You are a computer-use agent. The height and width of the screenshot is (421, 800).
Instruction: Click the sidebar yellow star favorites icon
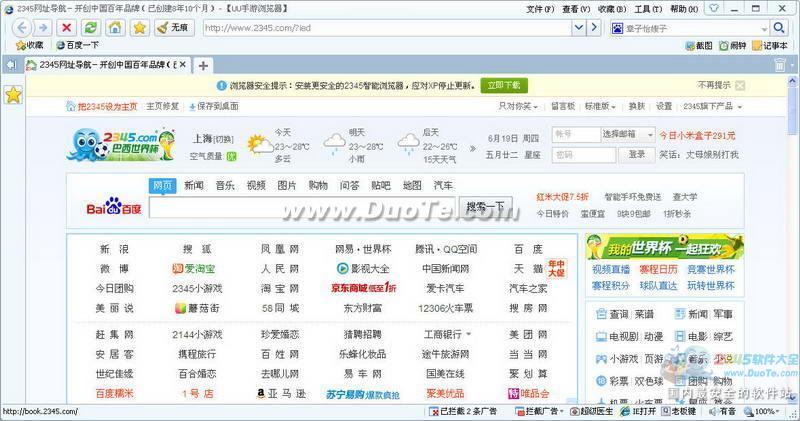13,95
